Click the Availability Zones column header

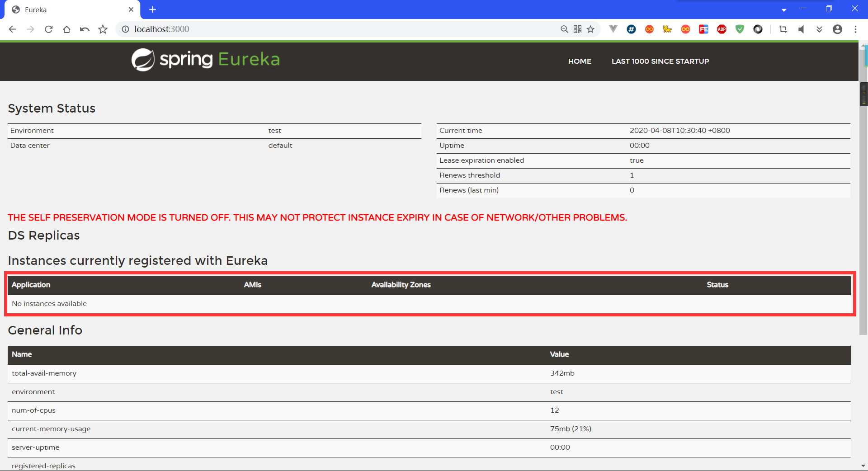[401, 285]
